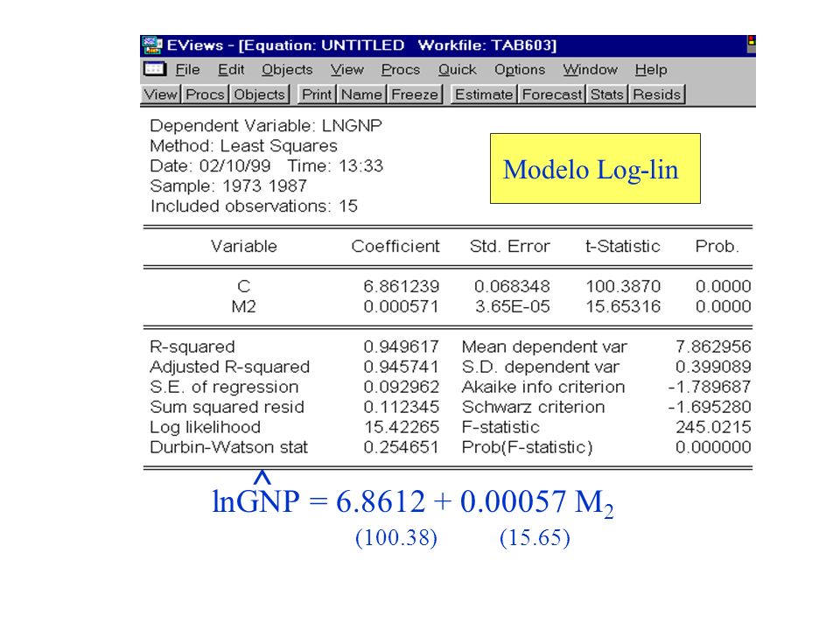
Task: Click the Estimate toolbar button
Action: 484,94
